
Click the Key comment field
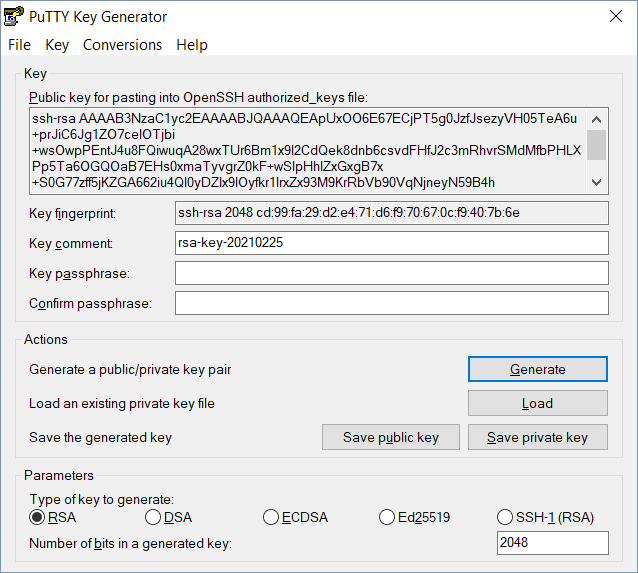point(392,243)
